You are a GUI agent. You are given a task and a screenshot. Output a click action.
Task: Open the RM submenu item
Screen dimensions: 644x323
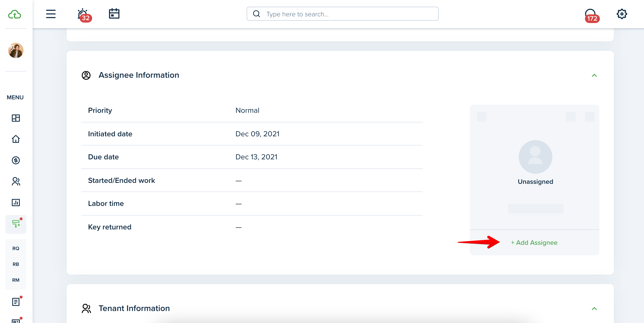coord(16,280)
